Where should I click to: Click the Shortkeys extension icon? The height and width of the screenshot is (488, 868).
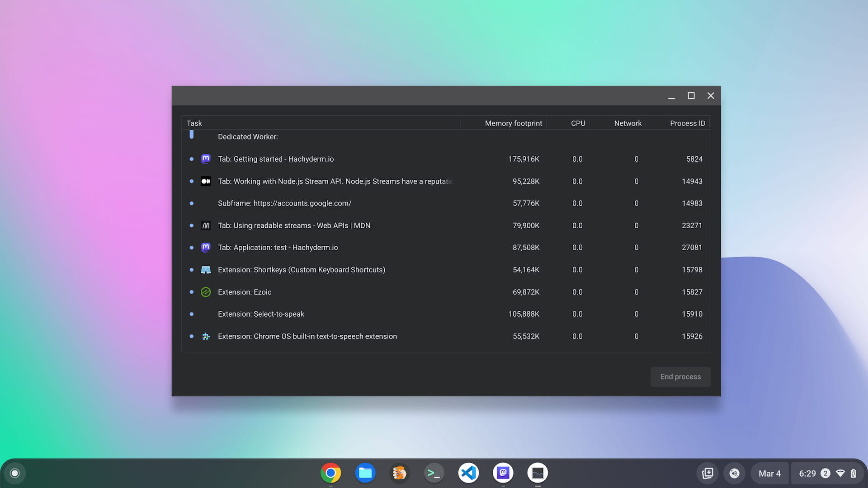point(206,270)
